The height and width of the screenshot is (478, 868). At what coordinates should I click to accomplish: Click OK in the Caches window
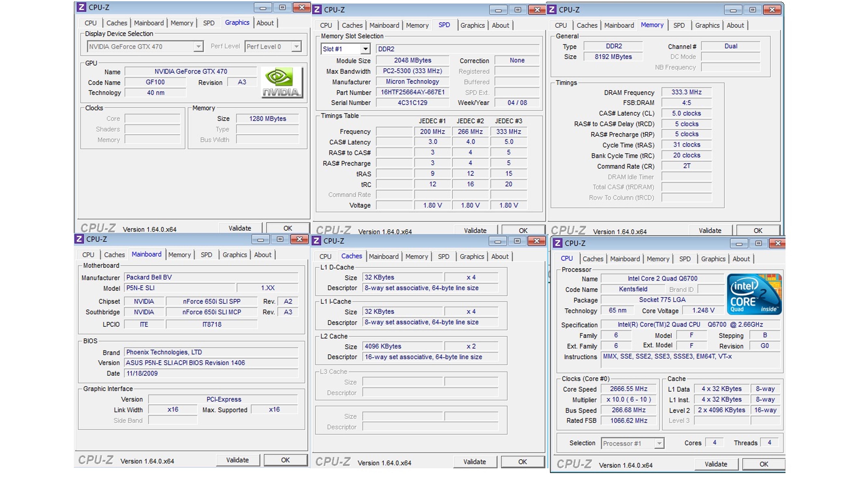pos(522,462)
